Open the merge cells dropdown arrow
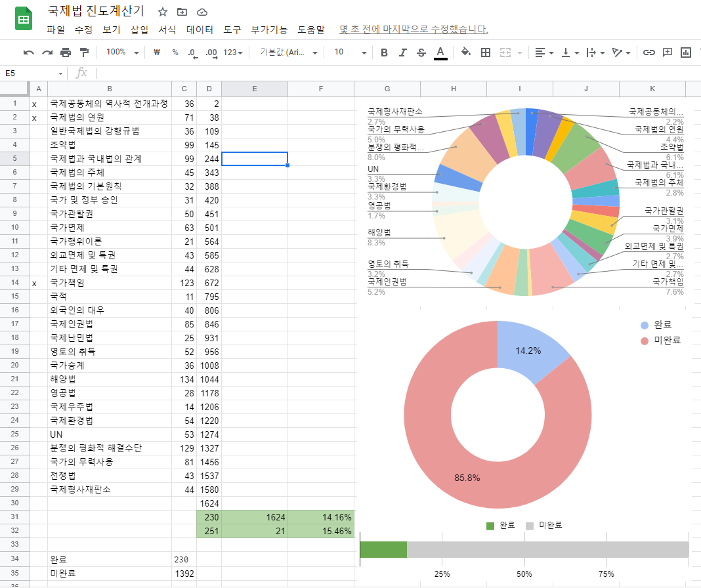This screenshot has width=701, height=588. [519, 53]
